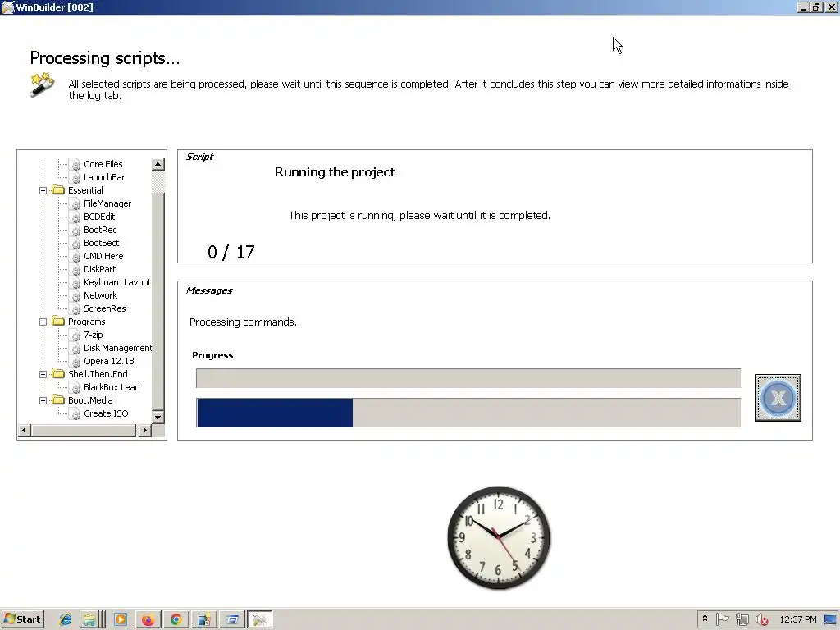This screenshot has width=840, height=630.
Task: Collapse the Programs folder node
Action: [43, 322]
